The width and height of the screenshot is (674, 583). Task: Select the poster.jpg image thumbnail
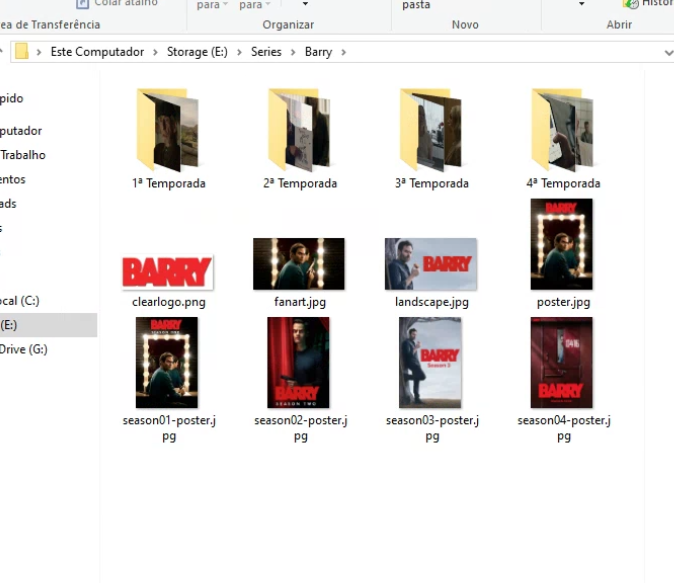561,244
